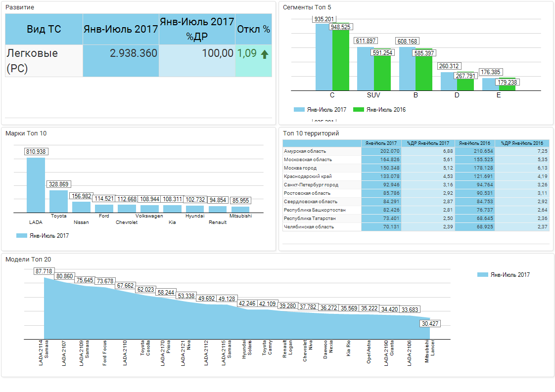
Task: Sort territories by %ДР Янв-Июль 2016 header
Action: coord(521,143)
